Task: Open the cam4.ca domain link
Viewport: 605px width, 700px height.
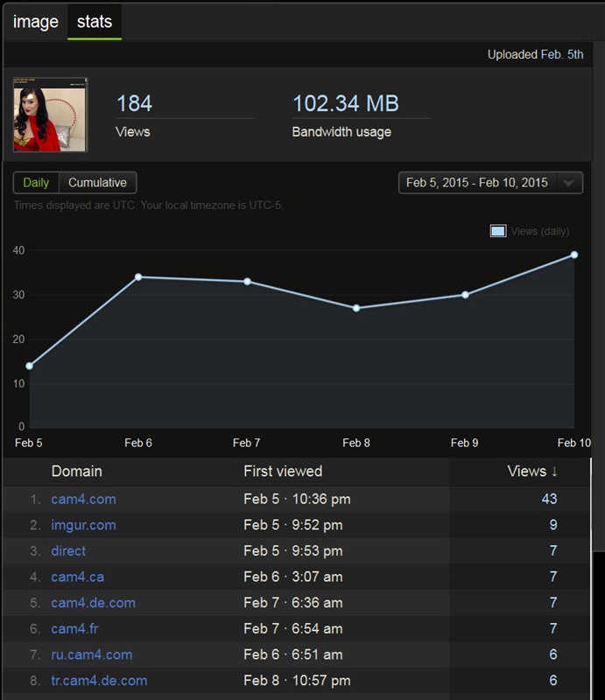Action: [x=78, y=577]
